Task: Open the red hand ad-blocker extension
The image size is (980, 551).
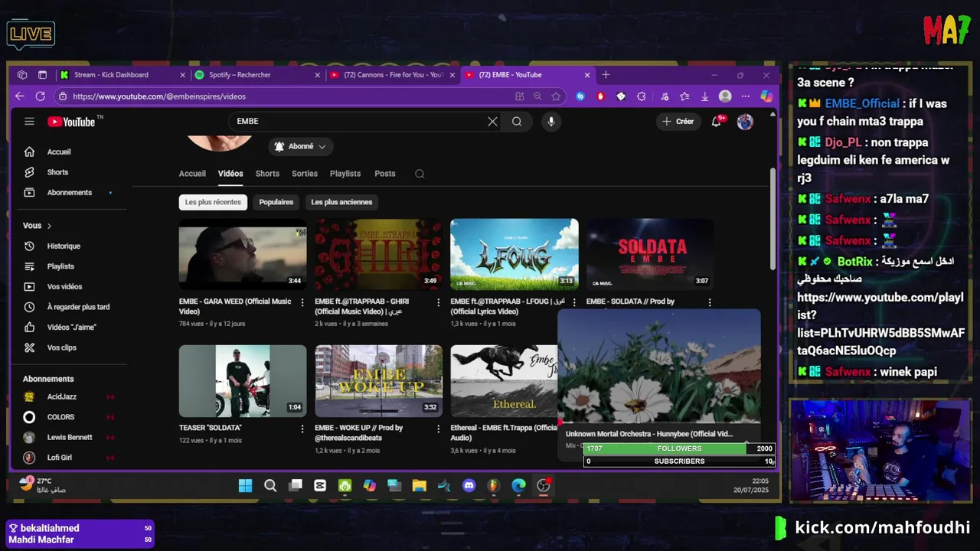Action: pos(600,96)
